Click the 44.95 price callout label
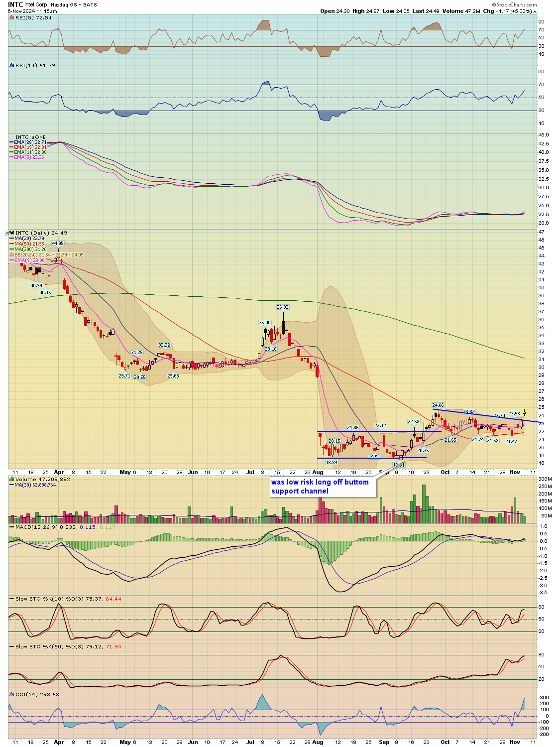The height and width of the screenshot is (747, 560). pyautogui.click(x=57, y=243)
